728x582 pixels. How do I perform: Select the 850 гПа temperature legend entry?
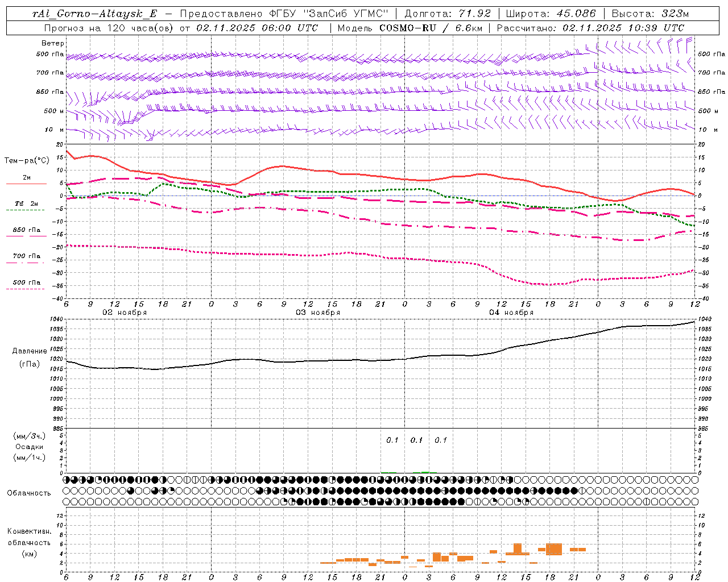pyautogui.click(x=27, y=230)
